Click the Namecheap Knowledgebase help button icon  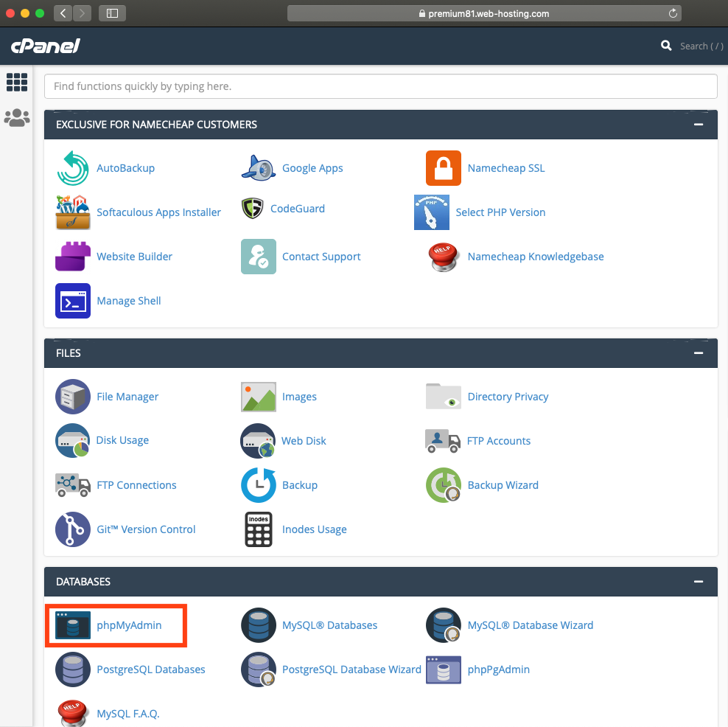444,257
